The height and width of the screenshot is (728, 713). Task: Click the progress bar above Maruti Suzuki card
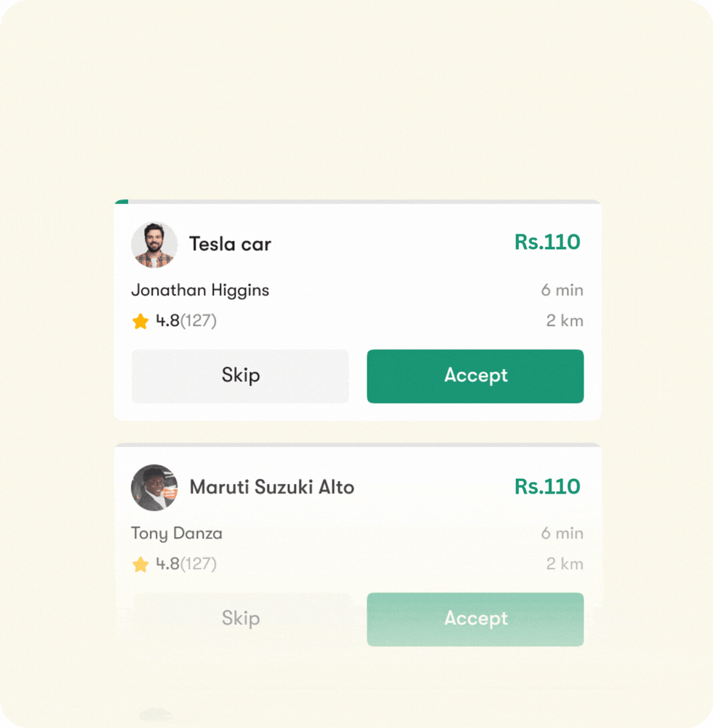click(x=357, y=445)
